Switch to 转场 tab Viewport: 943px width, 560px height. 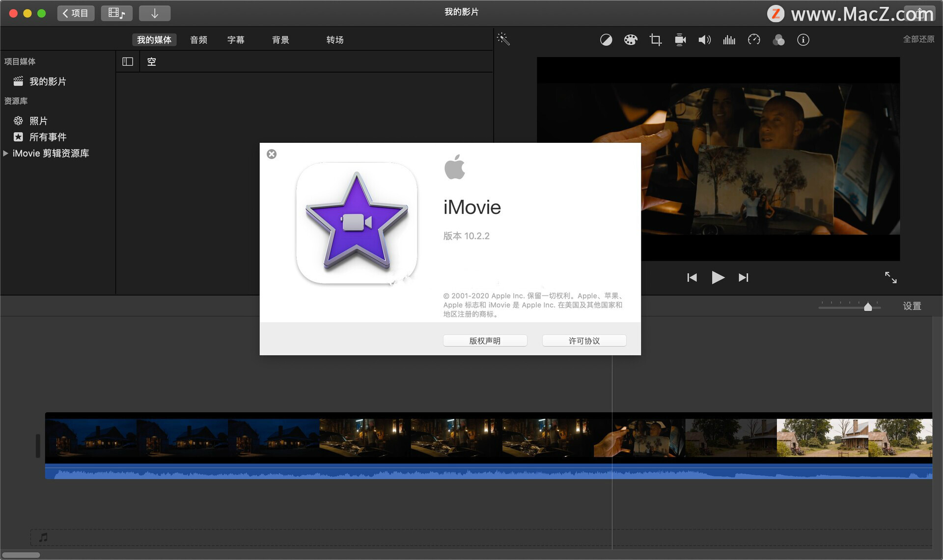[335, 40]
